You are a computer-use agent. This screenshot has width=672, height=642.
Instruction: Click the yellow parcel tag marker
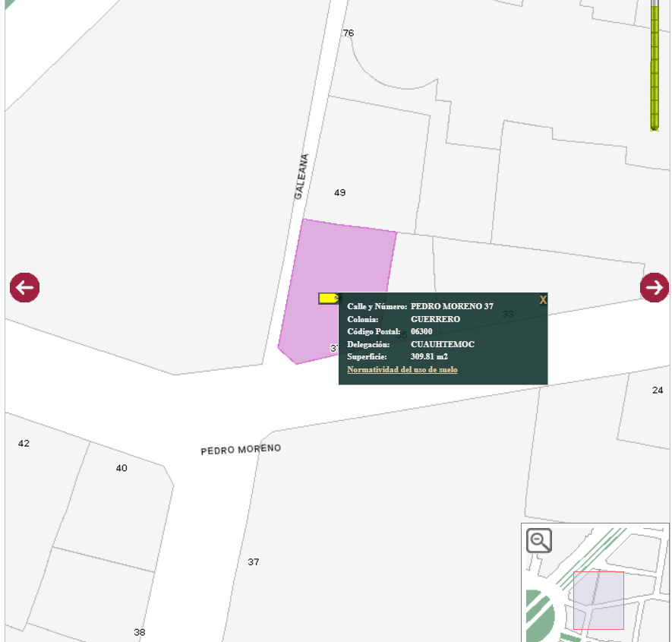329,298
